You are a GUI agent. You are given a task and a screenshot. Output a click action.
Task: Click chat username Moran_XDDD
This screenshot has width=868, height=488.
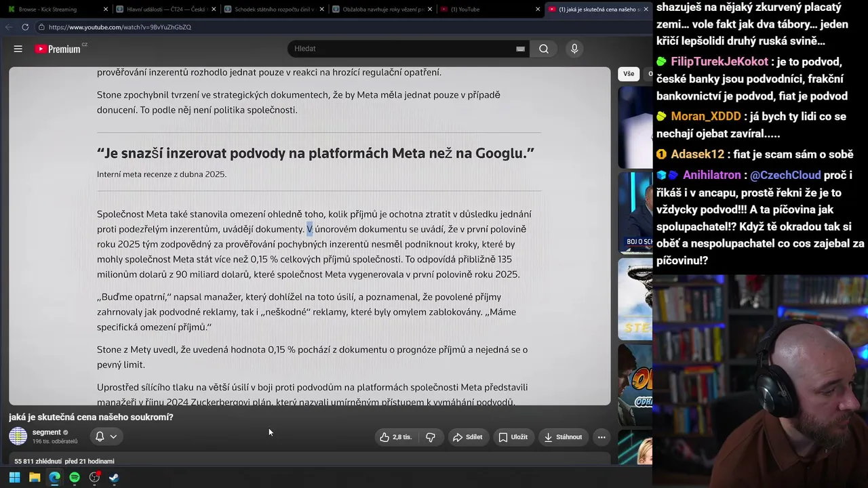(706, 117)
